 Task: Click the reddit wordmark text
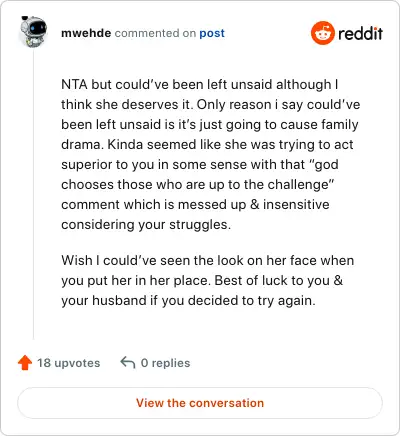pos(360,33)
